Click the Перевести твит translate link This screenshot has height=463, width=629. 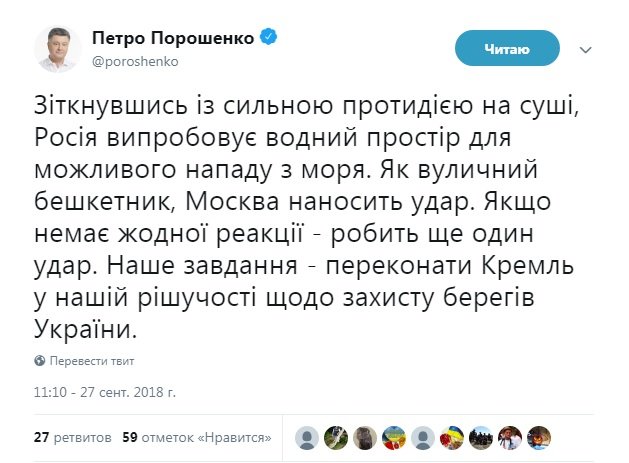point(92,360)
